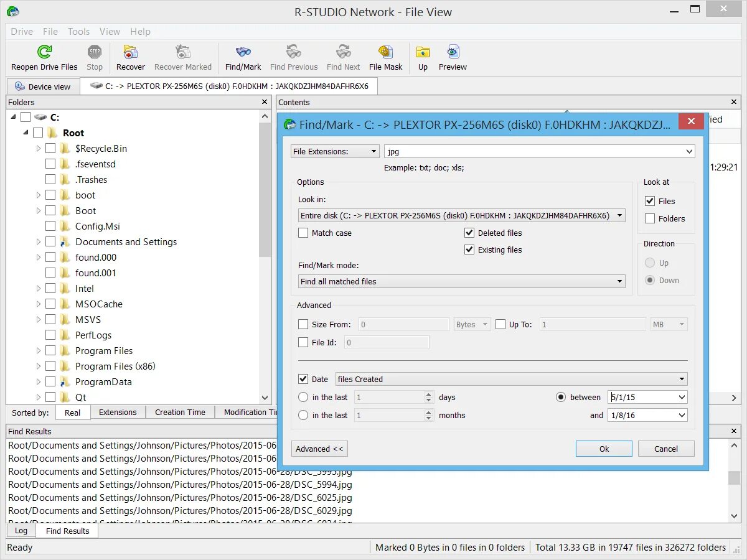Select the 'between' dates radio button
The width and height of the screenshot is (747, 560).
[561, 397]
